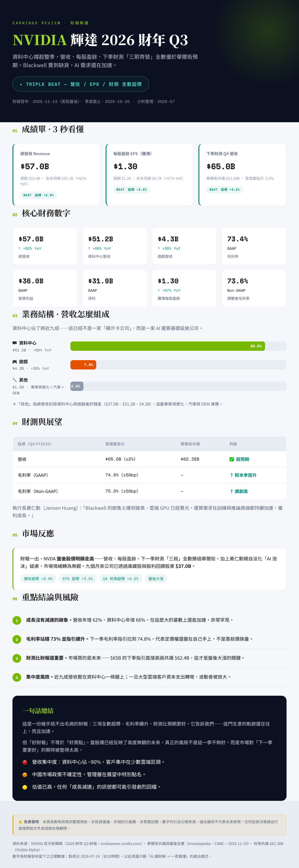Click the 管理層指引 column header
Image resolution: width=299 pixels, height=868 pixels.
point(115,444)
